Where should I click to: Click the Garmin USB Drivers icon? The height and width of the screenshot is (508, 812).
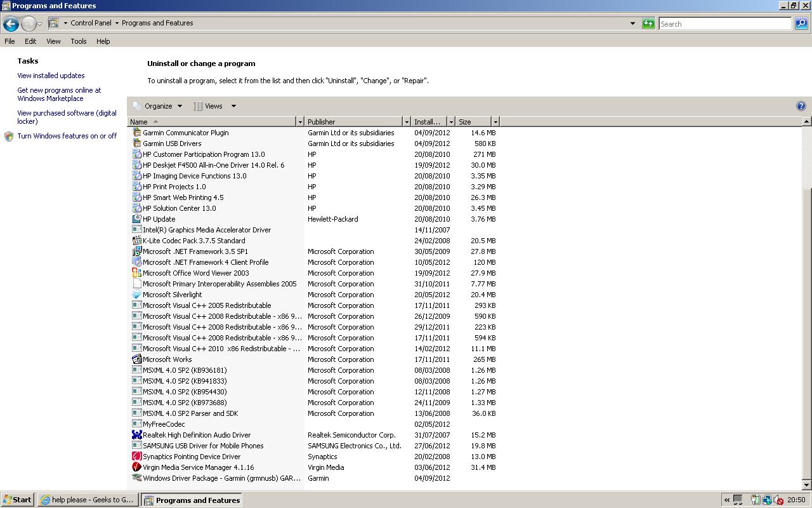[x=136, y=144]
